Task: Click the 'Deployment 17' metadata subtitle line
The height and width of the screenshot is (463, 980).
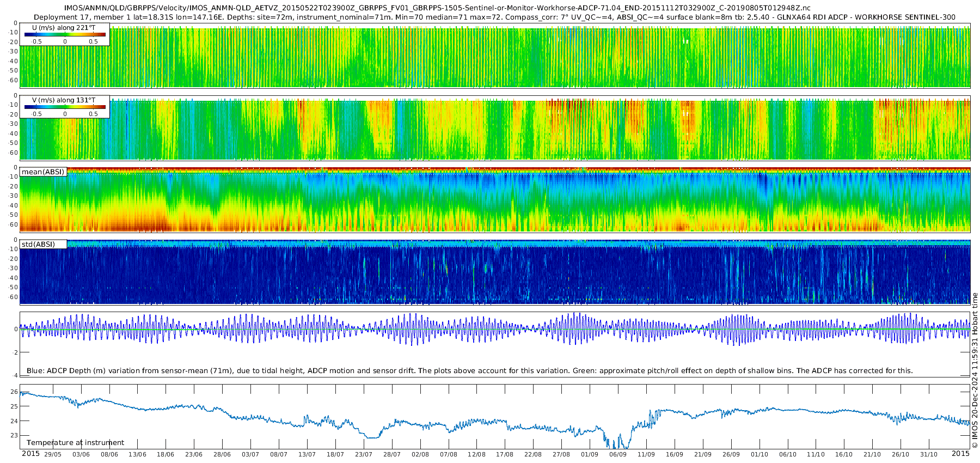Action: tap(494, 17)
